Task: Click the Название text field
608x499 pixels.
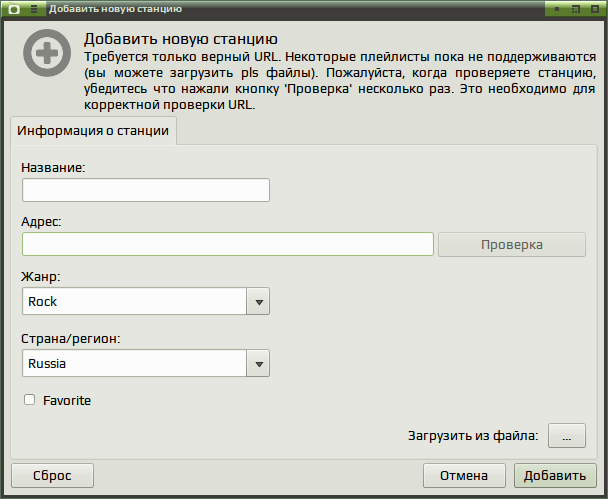Action: click(x=146, y=190)
